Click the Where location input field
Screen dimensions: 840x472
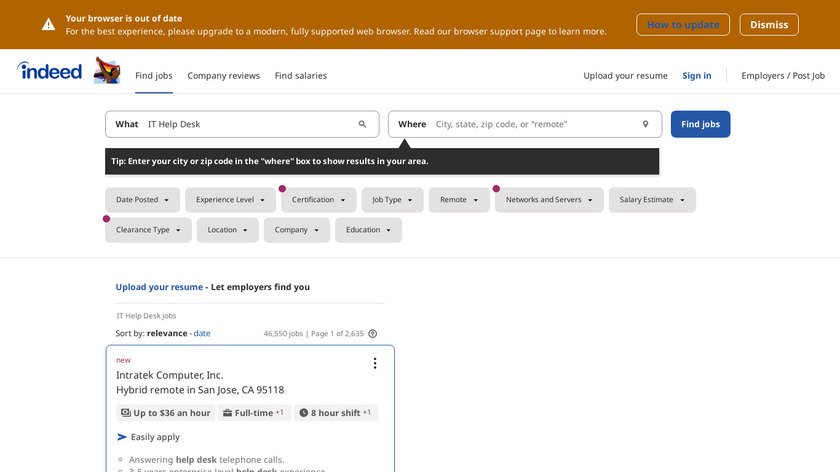click(x=525, y=124)
